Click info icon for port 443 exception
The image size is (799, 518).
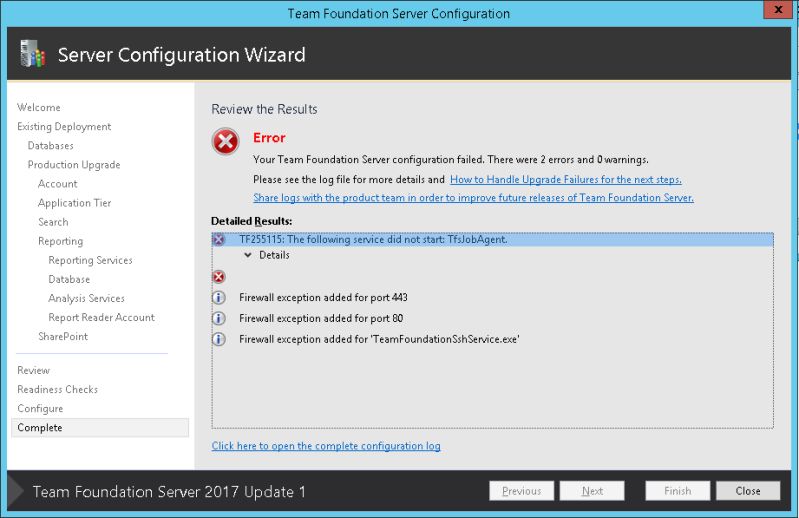(219, 297)
